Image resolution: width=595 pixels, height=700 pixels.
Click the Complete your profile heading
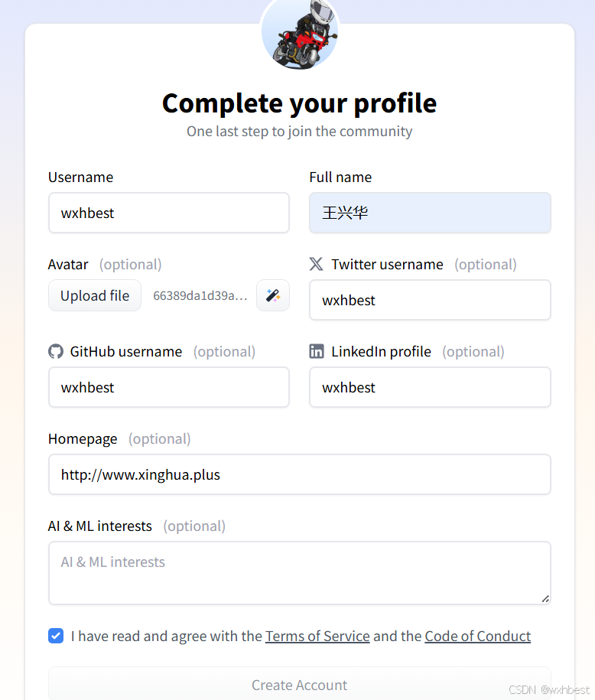coord(300,103)
